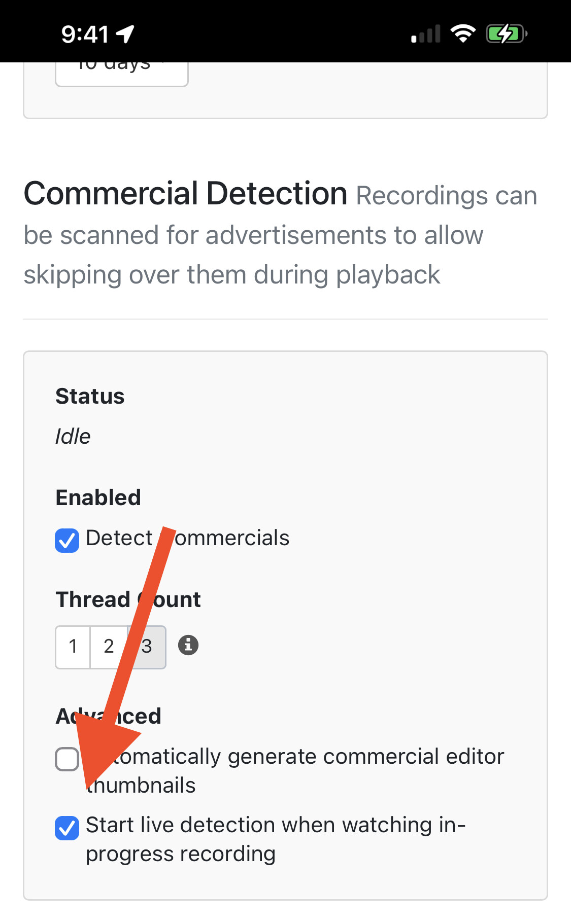The height and width of the screenshot is (924, 571).
Task: Click the Thread Count label
Action: [128, 599]
